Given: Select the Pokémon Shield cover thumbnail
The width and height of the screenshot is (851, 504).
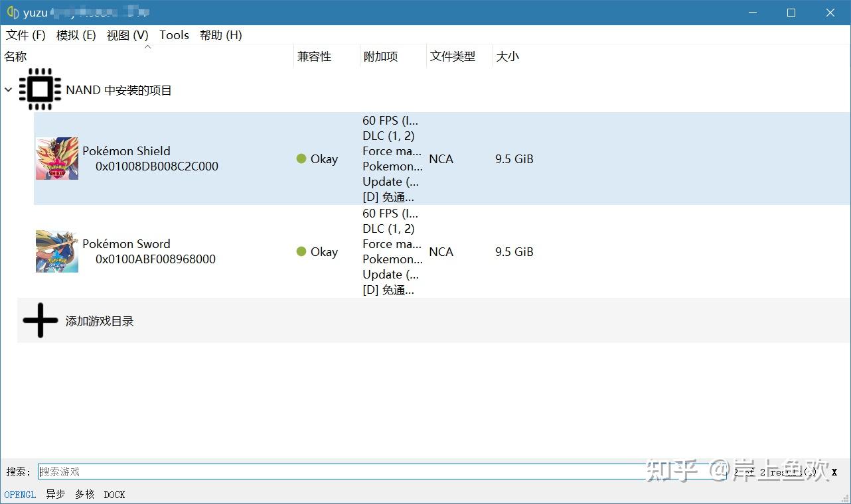Looking at the screenshot, I should pyautogui.click(x=57, y=158).
